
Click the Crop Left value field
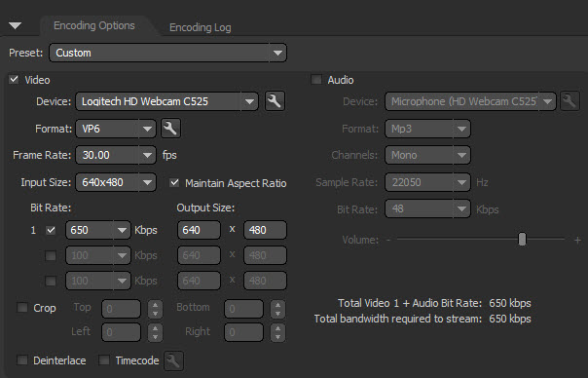point(121,332)
